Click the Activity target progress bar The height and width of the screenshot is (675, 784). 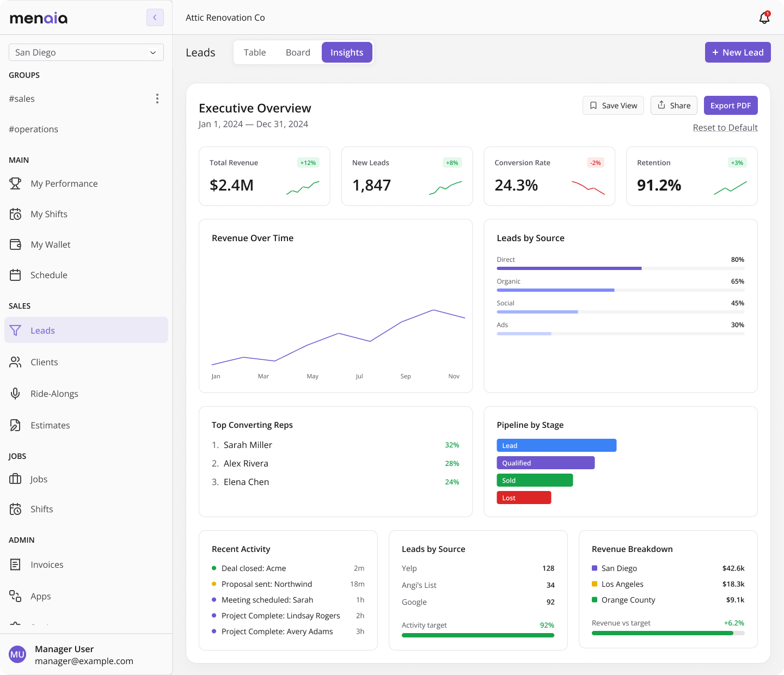click(x=478, y=635)
